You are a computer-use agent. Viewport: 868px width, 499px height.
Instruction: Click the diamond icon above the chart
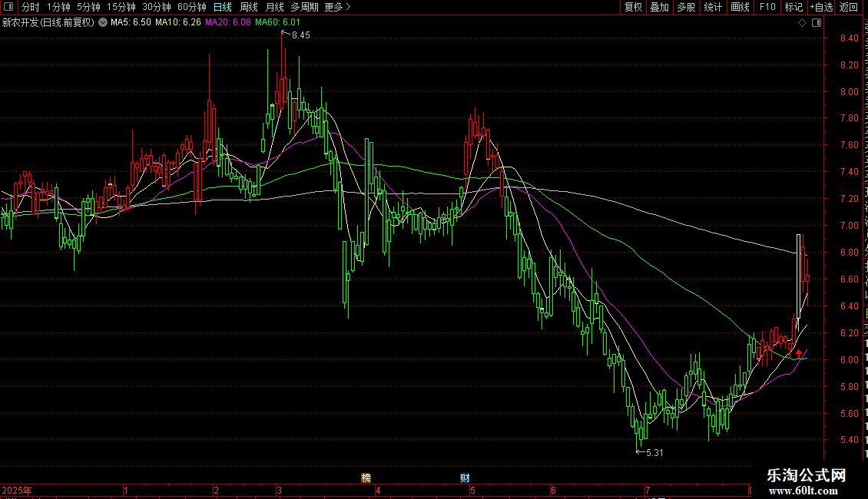coord(802,23)
